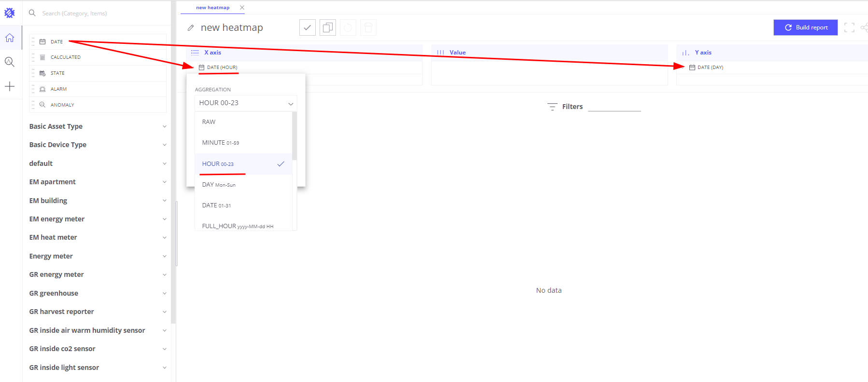The height and width of the screenshot is (382, 868).
Task: Expand the EM building category
Action: pyautogui.click(x=97, y=201)
